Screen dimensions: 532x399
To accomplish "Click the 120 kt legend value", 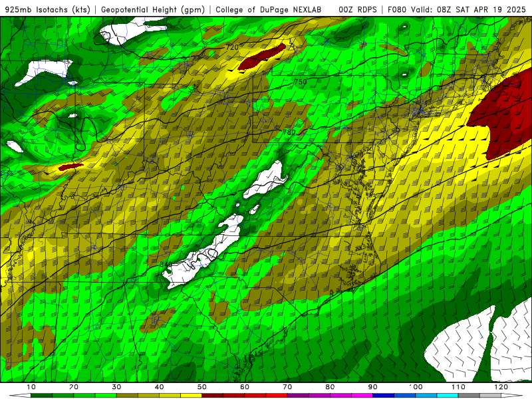I will coord(501,387).
